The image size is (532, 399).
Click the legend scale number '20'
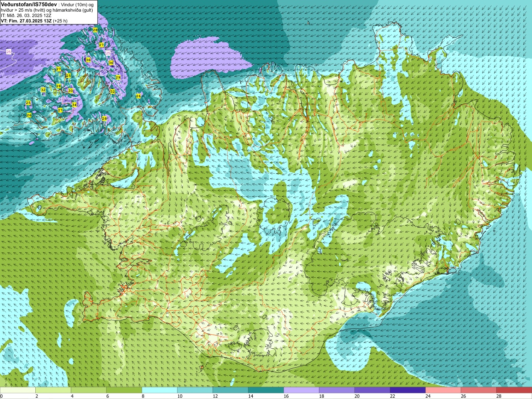click(357, 396)
